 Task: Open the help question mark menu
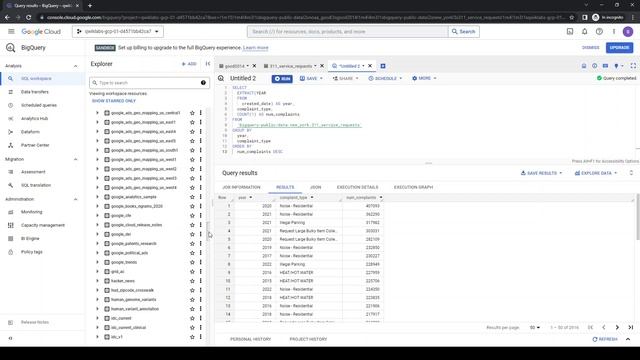(599, 31)
